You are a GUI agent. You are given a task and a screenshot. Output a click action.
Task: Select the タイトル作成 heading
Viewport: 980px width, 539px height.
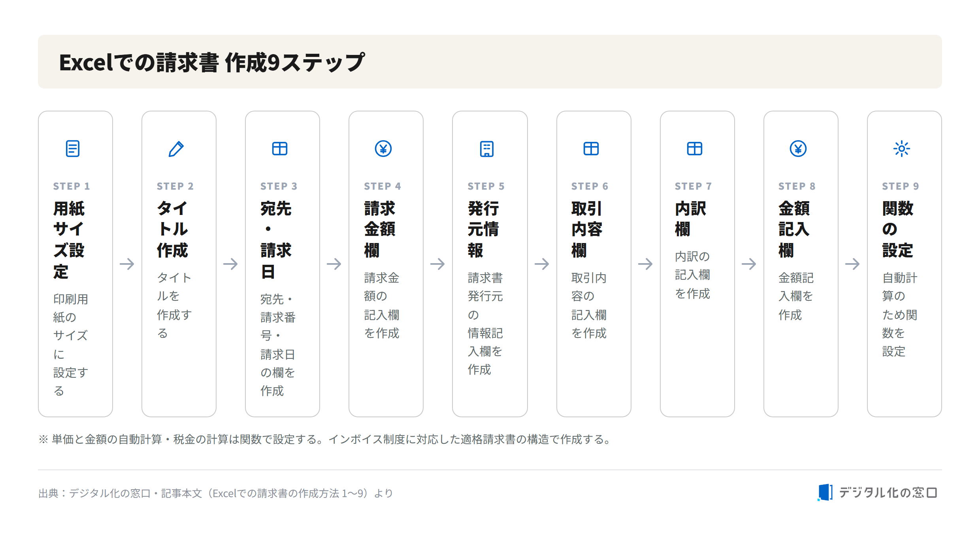(172, 229)
